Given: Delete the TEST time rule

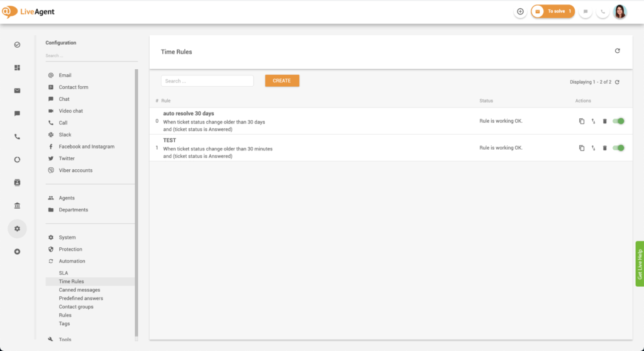Looking at the screenshot, I should (604, 148).
